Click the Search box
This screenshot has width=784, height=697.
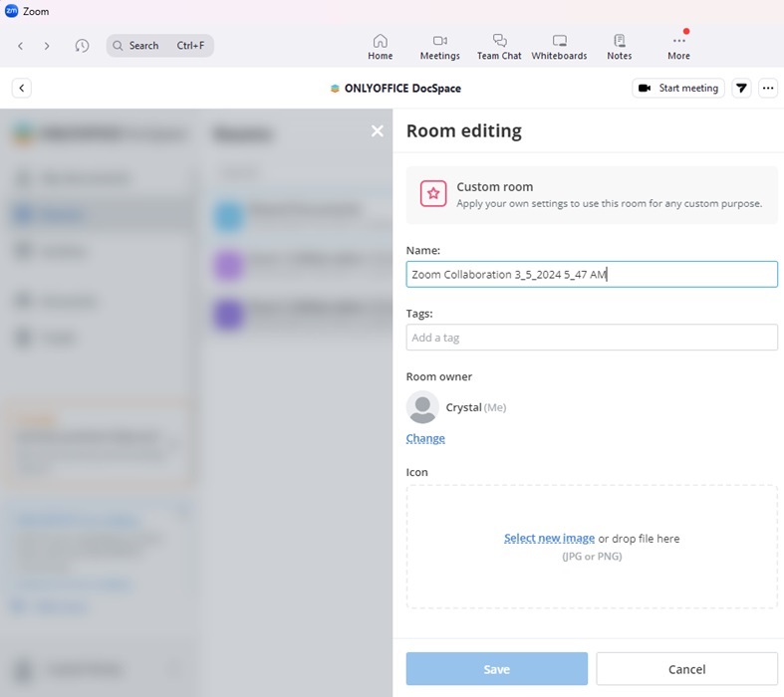159,46
